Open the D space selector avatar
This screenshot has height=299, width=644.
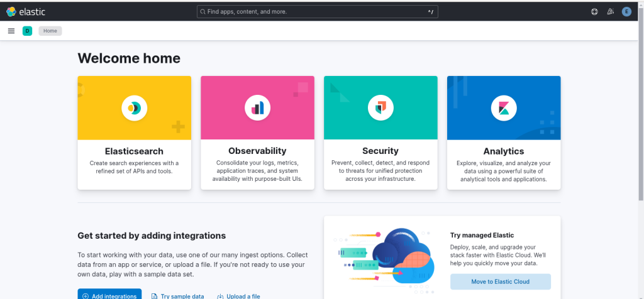(x=27, y=31)
